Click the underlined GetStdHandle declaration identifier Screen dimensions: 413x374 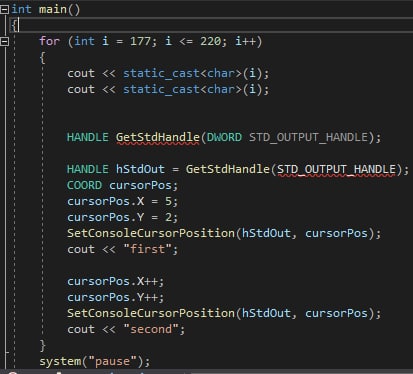[157, 137]
